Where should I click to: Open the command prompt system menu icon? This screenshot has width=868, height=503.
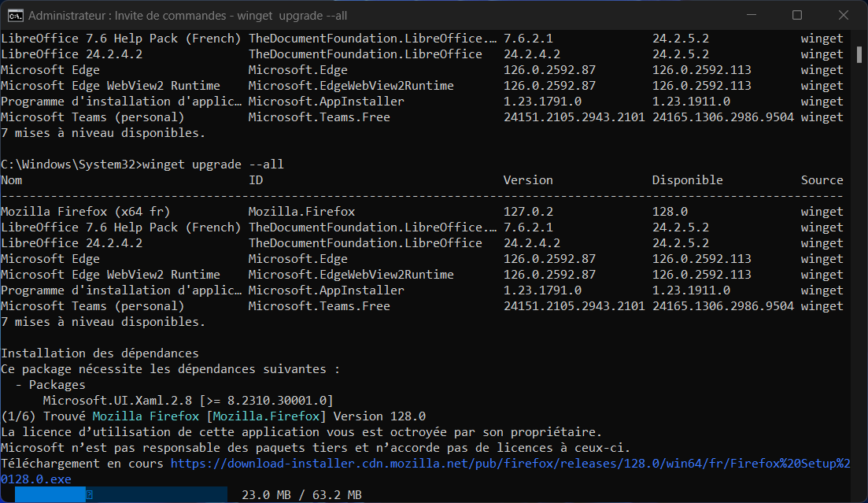coord(15,16)
